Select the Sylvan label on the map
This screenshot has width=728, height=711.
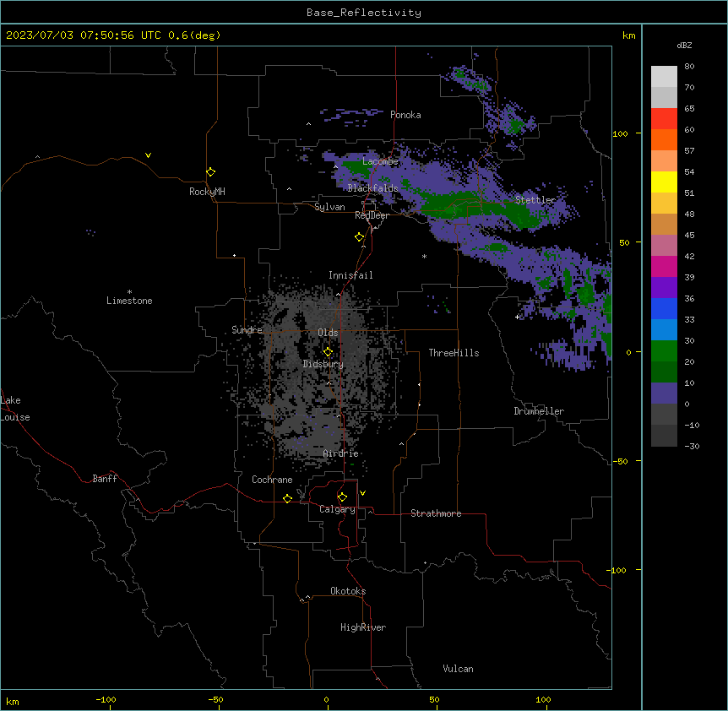point(329,207)
